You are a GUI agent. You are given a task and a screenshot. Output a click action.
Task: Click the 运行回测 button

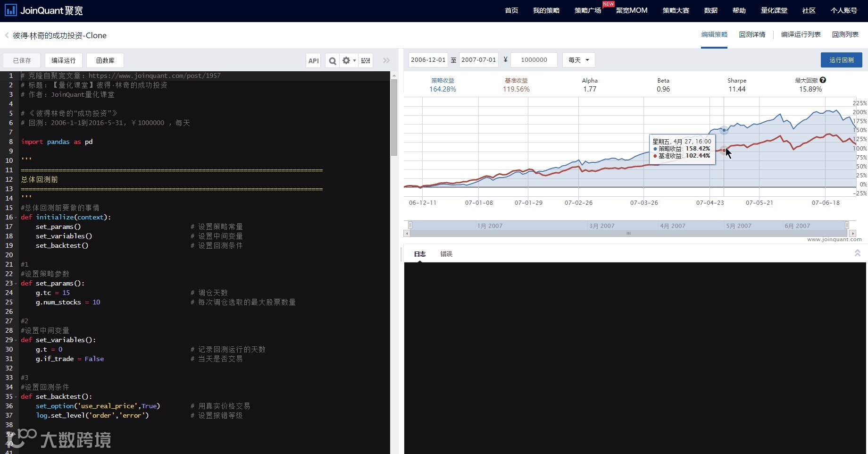tap(842, 60)
